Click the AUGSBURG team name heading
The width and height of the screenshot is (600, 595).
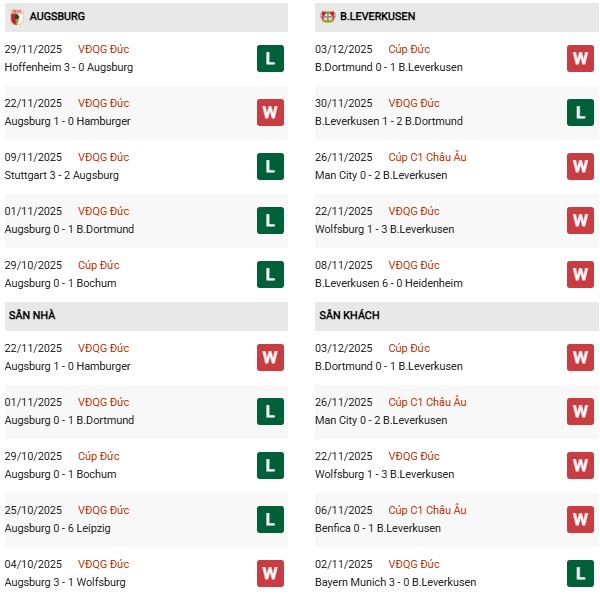point(57,17)
